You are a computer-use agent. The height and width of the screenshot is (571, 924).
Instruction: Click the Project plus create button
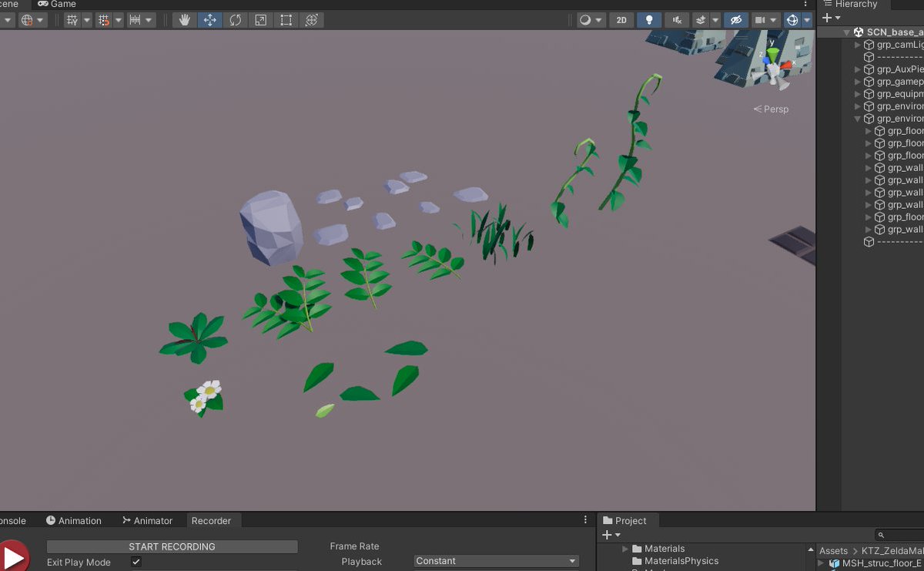pos(611,535)
